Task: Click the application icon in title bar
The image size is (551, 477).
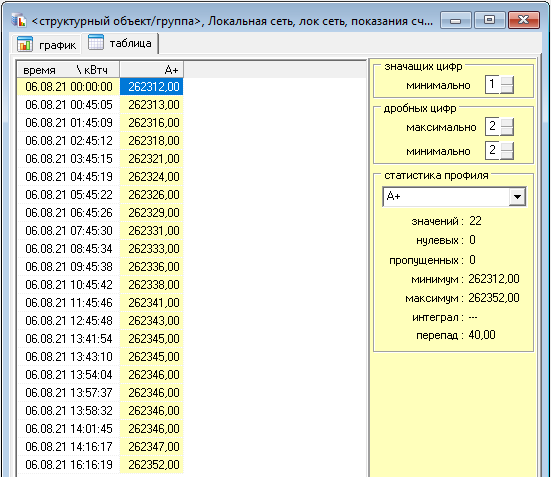Action: (19, 21)
